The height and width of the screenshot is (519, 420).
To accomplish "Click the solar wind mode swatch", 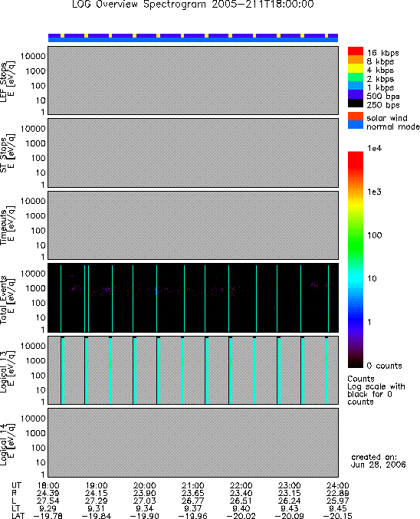I will coord(356,117).
